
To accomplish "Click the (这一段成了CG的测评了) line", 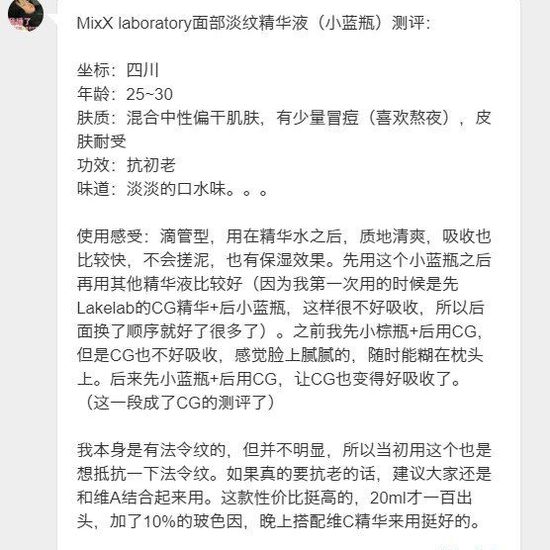I will point(177,403).
